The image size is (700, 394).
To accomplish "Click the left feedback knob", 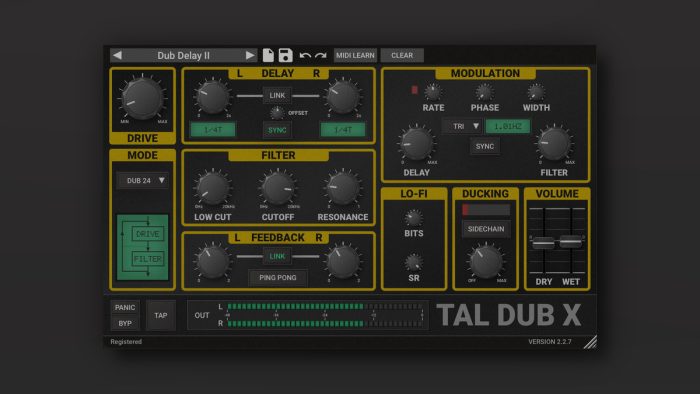I will pos(213,261).
